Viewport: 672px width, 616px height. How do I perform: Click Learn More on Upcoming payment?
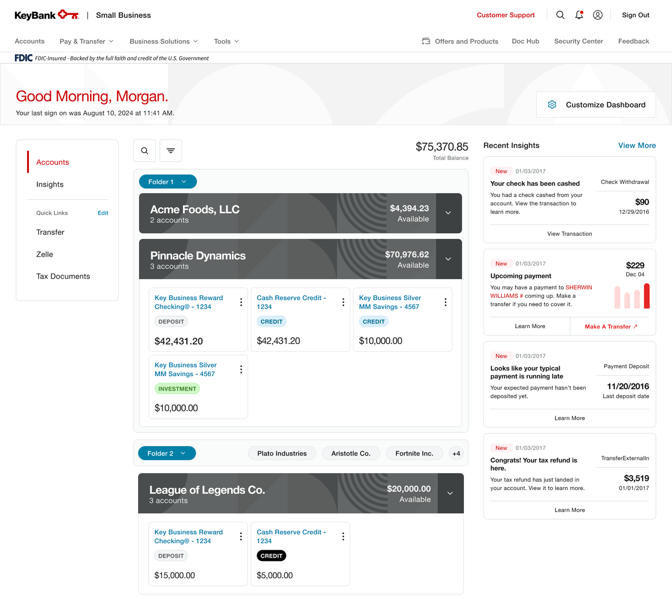(x=530, y=326)
